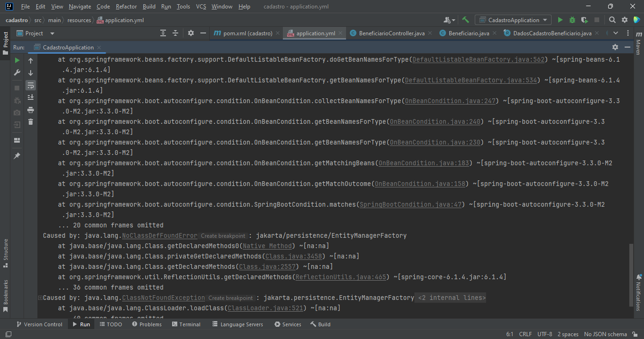This screenshot has height=339, width=644.
Task: Open IDE settings gear in toolbar
Action: (625, 20)
